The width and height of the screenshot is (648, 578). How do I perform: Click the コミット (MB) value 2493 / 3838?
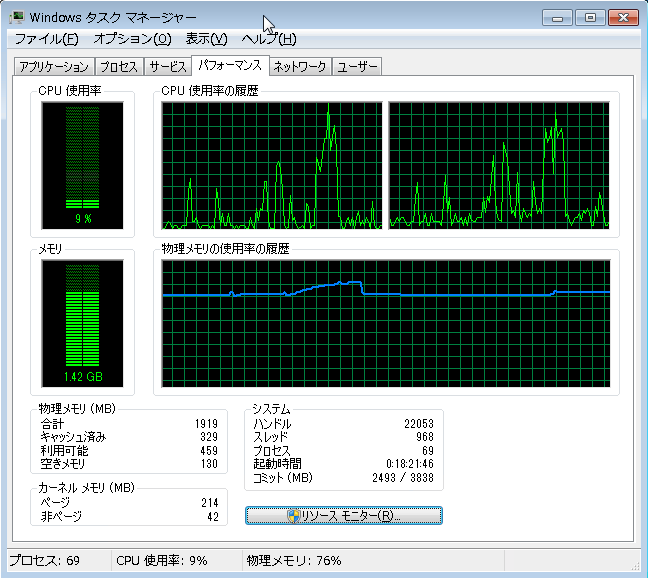[403, 478]
